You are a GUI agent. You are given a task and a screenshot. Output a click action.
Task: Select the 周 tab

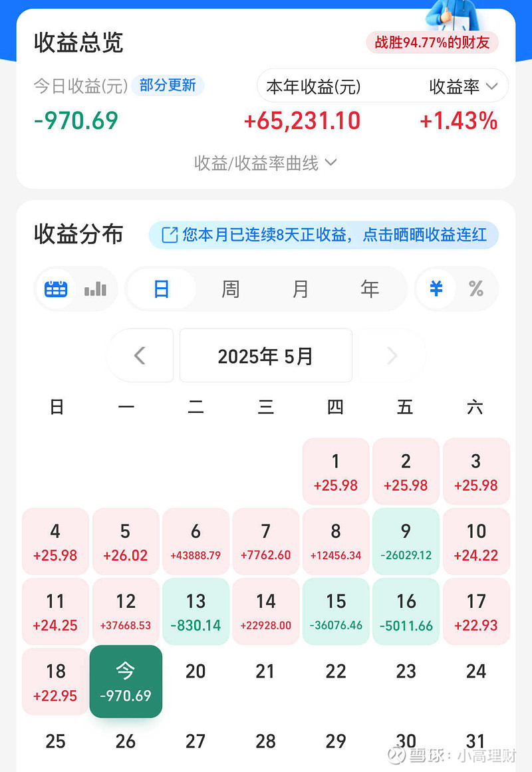tap(231, 289)
